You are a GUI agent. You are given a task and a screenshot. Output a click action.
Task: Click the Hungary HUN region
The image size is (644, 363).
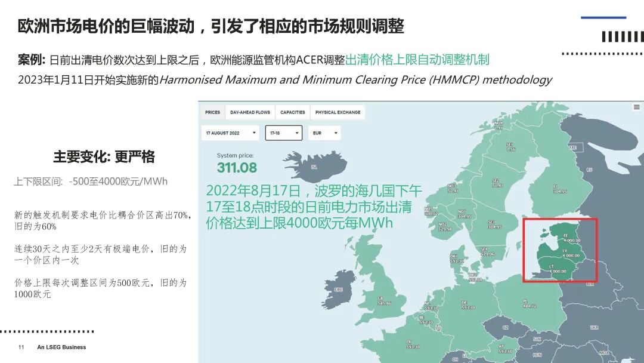pos(537,355)
